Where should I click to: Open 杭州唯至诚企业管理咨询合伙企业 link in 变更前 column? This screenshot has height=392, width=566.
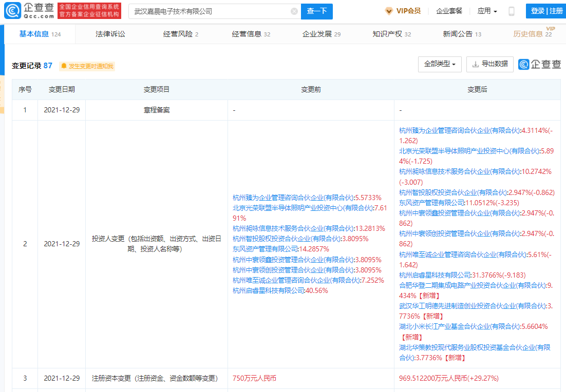point(296,280)
